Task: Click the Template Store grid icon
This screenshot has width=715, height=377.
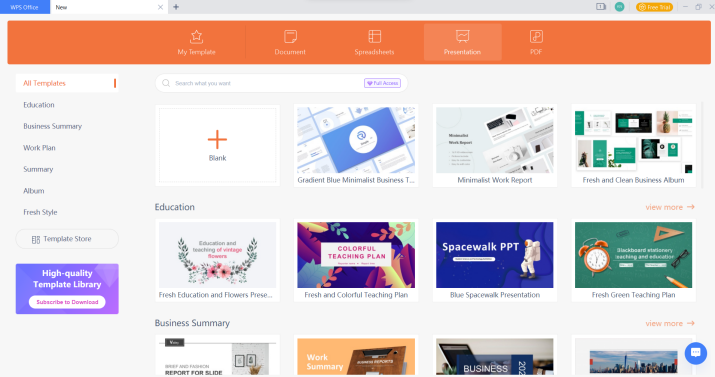Action: pyautogui.click(x=36, y=239)
